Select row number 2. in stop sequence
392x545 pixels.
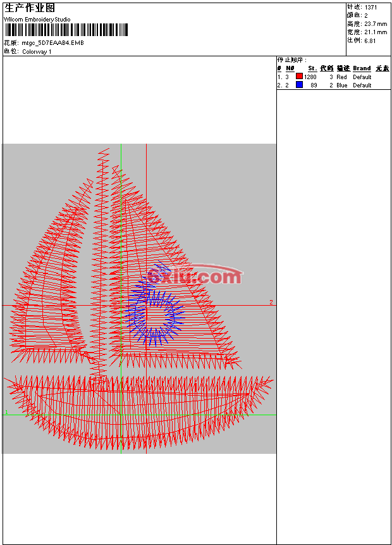tap(280, 85)
